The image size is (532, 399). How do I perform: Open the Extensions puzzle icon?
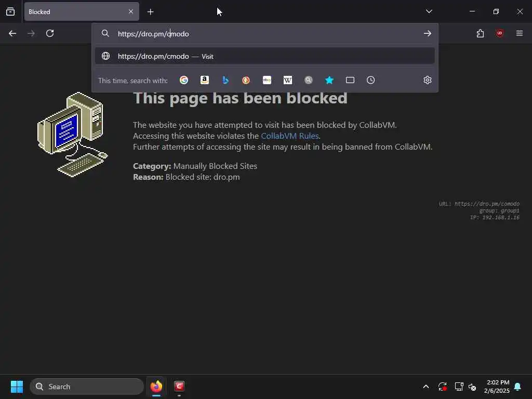[480, 33]
